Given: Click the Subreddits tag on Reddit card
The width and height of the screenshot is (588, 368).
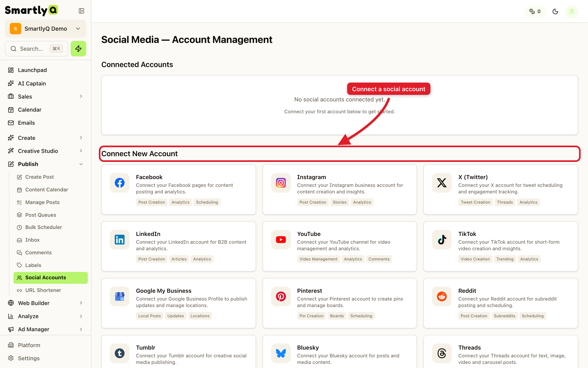Looking at the screenshot, I should [504, 316].
